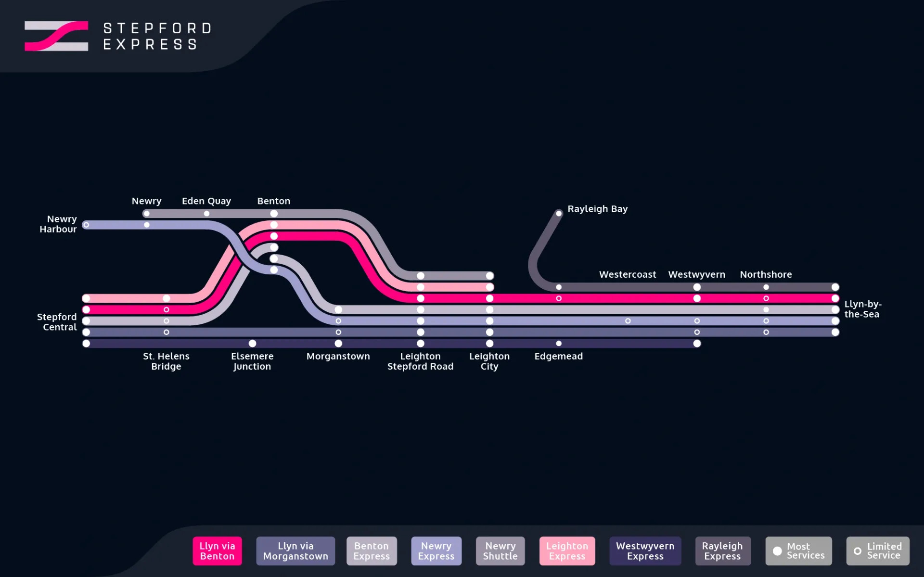The width and height of the screenshot is (924, 577).
Task: Click the Elsemere Junction station dot
Action: tap(252, 343)
